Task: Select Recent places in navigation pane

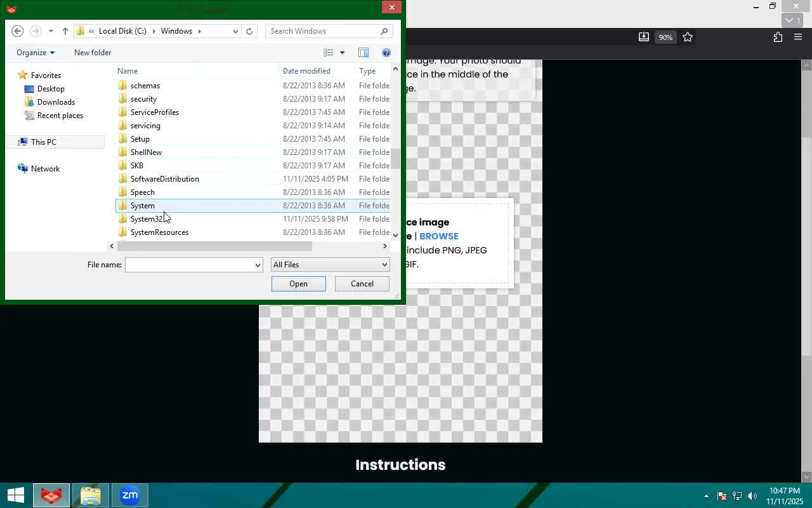Action: (60, 116)
